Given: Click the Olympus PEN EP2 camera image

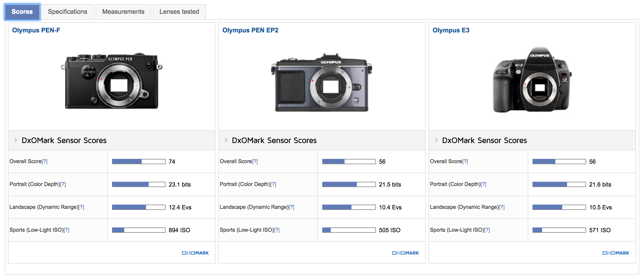Looking at the screenshot, I should coord(321,83).
